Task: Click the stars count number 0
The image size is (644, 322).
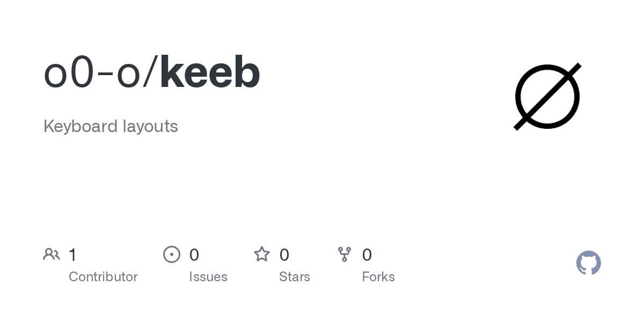Action: point(284,255)
